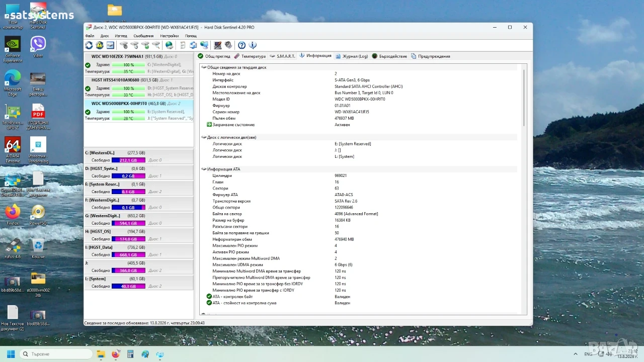Click the Търсене taskbar search field
644x362 pixels.
click(x=57, y=354)
